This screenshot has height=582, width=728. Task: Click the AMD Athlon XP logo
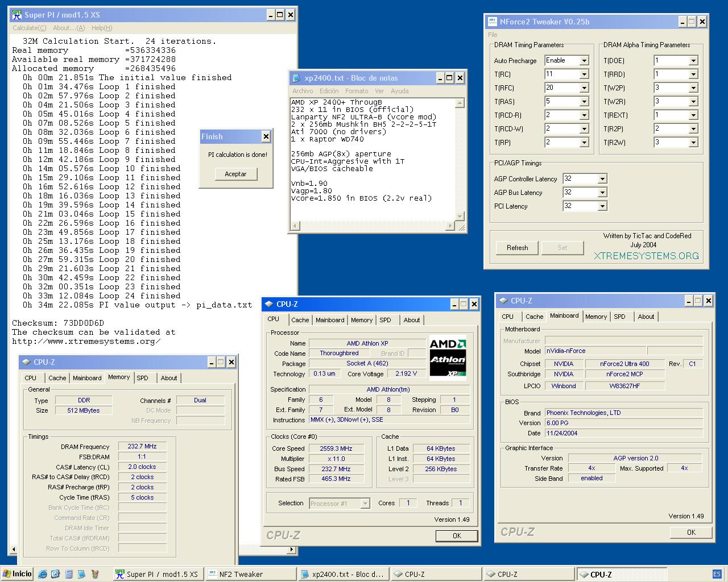click(x=448, y=357)
